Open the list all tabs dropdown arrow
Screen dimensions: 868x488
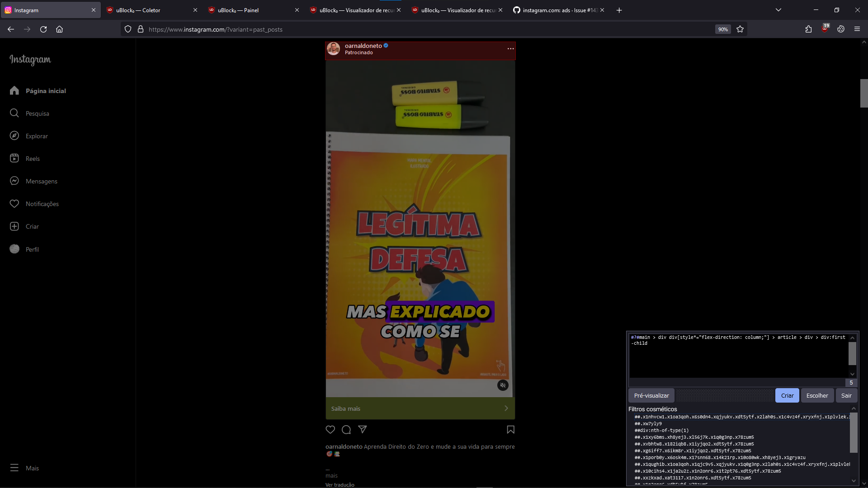(778, 10)
